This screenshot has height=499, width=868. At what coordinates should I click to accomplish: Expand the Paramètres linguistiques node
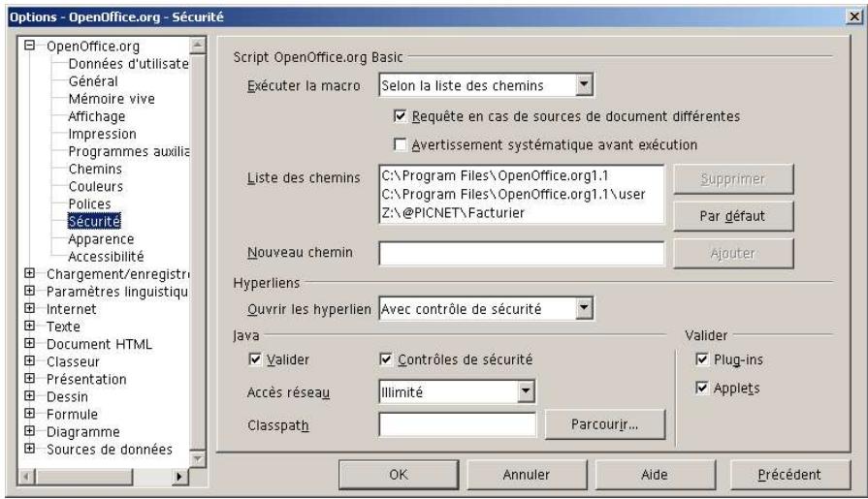click(x=30, y=291)
